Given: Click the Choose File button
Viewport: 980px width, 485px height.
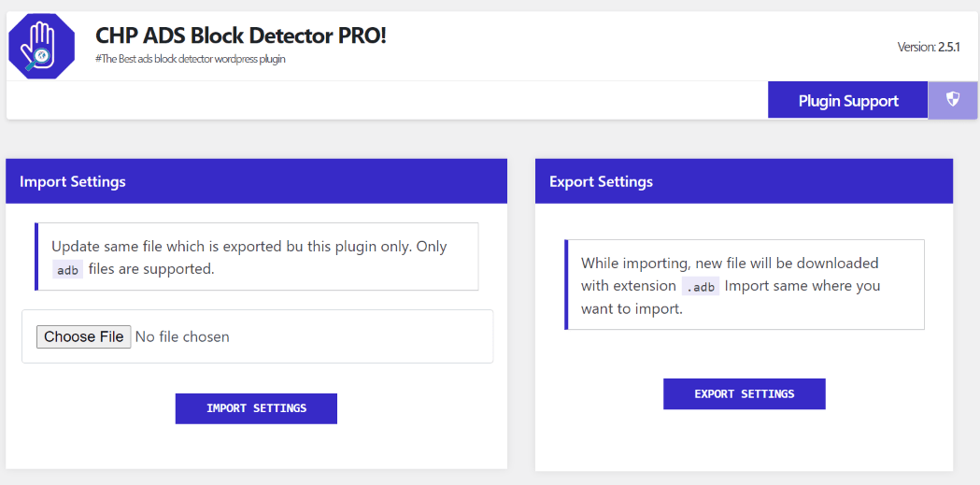Looking at the screenshot, I should point(84,336).
